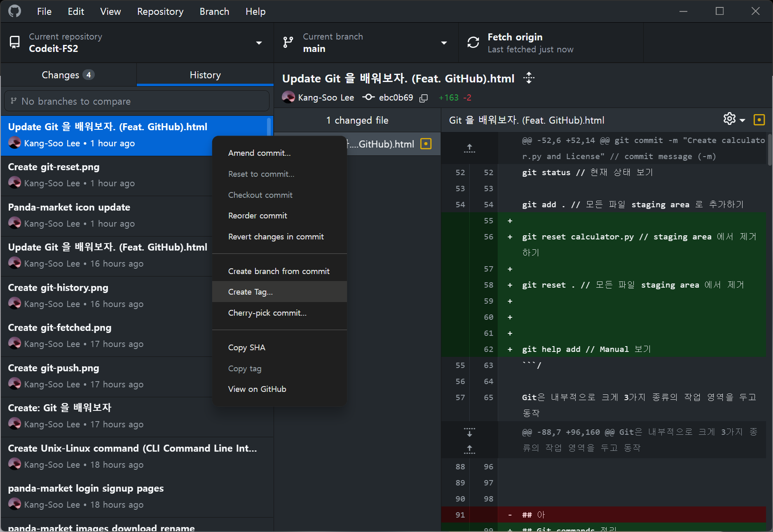Select panda-market login signup pages commit
Screen dimensions: 773x532
click(137, 497)
